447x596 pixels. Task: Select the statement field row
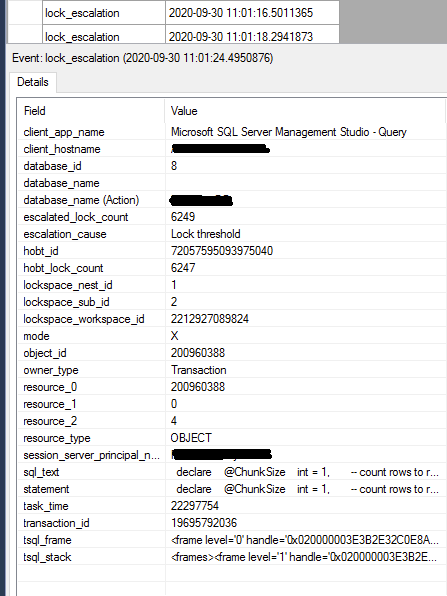[232, 489]
